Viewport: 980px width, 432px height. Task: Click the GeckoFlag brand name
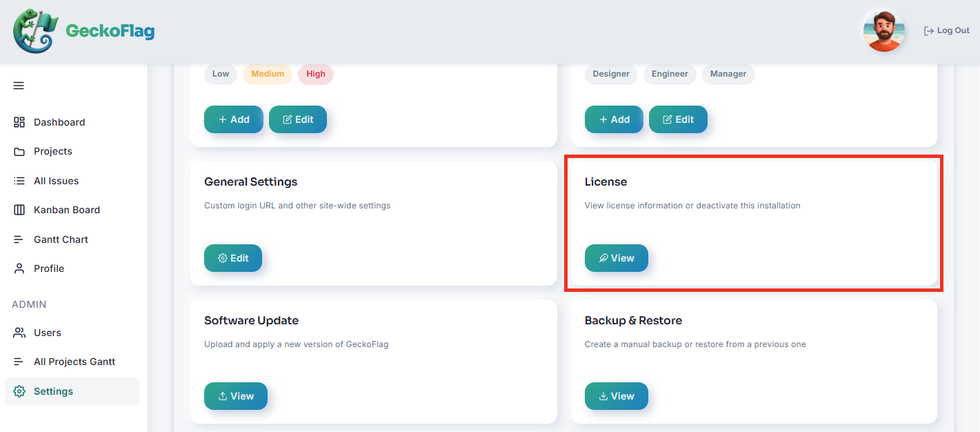(110, 31)
